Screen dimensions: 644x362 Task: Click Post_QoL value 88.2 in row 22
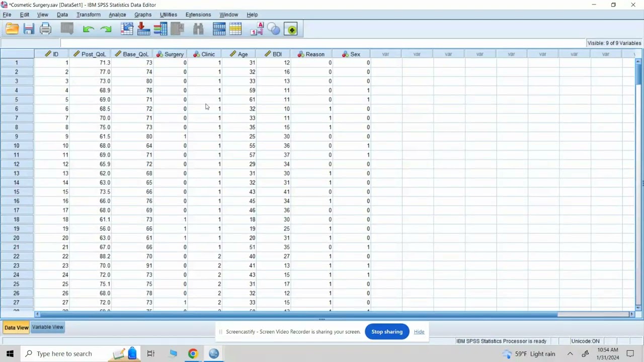click(x=91, y=256)
